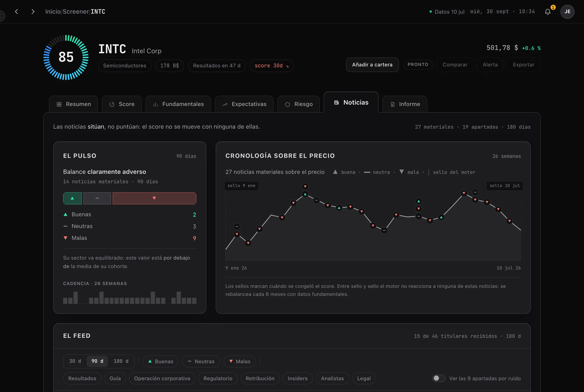Click the Resultados en 47 d chip

[217, 66]
